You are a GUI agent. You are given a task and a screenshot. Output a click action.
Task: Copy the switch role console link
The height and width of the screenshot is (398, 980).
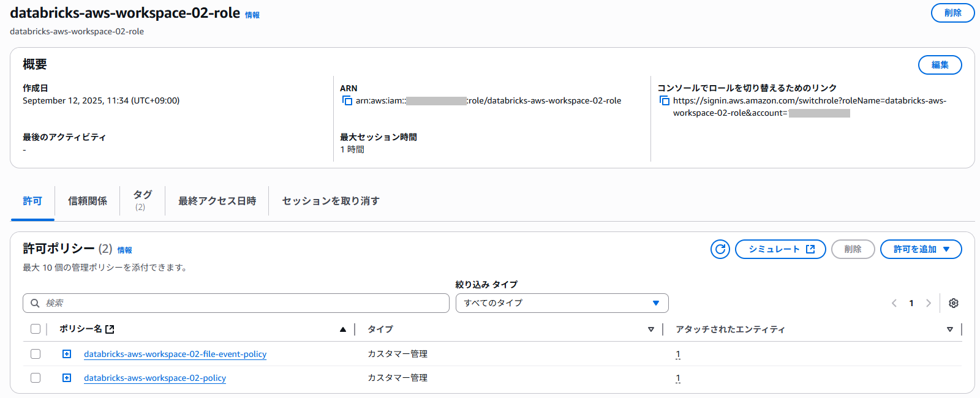click(665, 101)
